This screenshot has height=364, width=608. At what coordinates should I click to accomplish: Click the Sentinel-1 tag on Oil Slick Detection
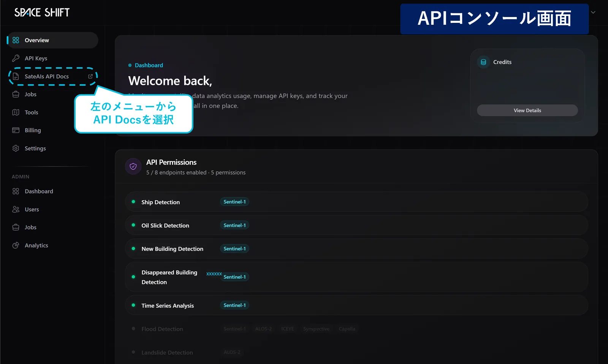click(234, 225)
